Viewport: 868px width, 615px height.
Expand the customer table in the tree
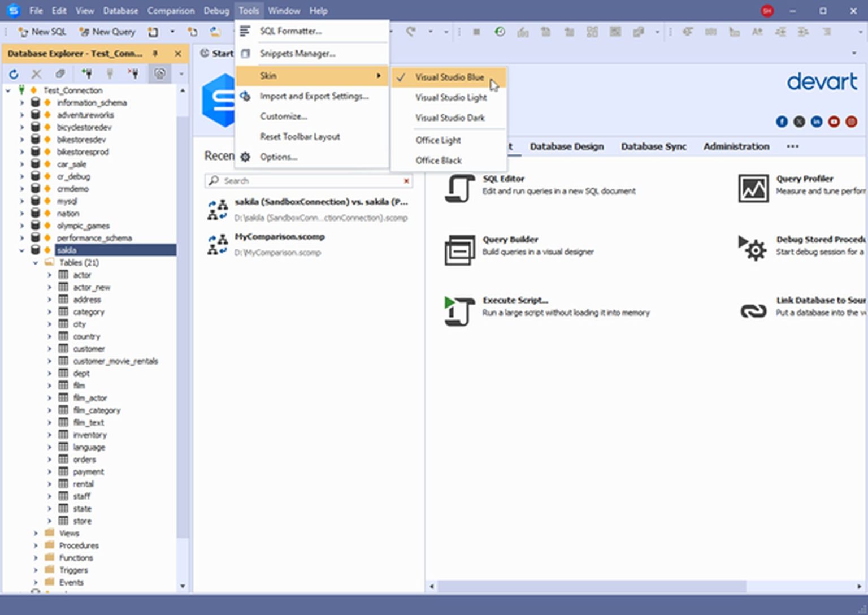(x=50, y=348)
